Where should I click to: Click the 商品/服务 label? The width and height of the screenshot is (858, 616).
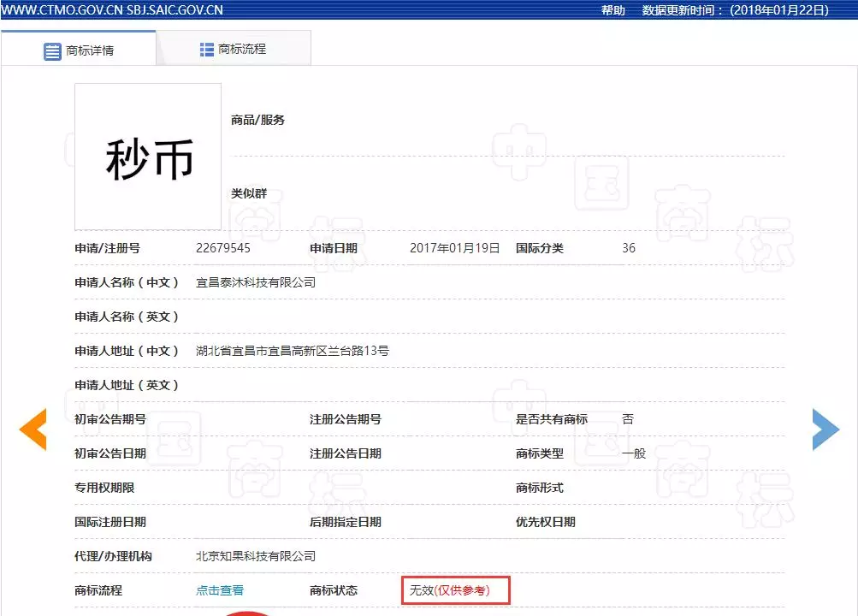(x=257, y=120)
